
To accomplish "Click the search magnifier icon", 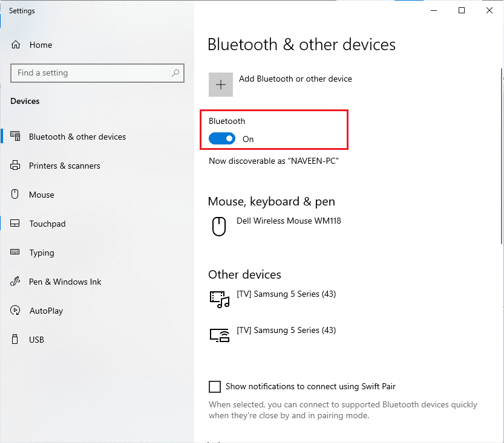I will (x=175, y=73).
